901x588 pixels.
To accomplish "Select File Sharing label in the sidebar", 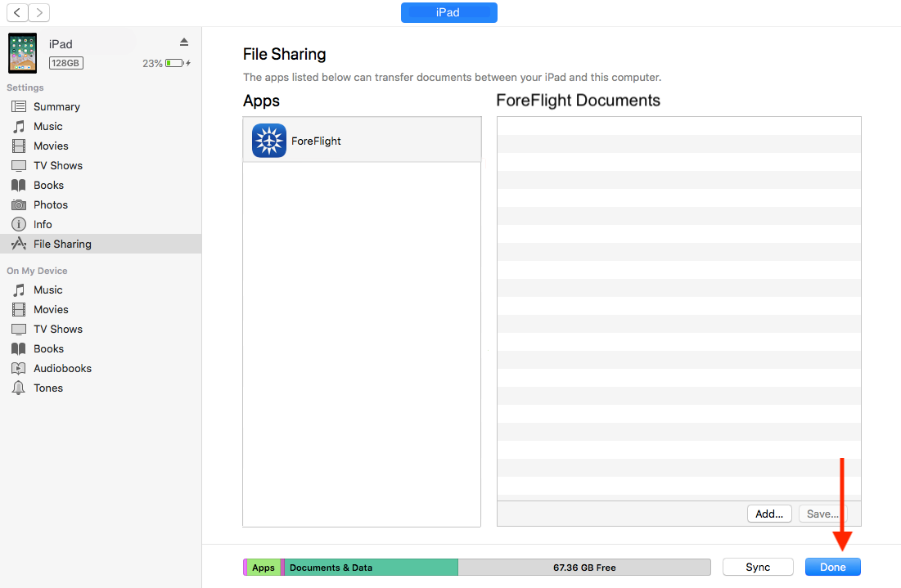I will tap(62, 244).
